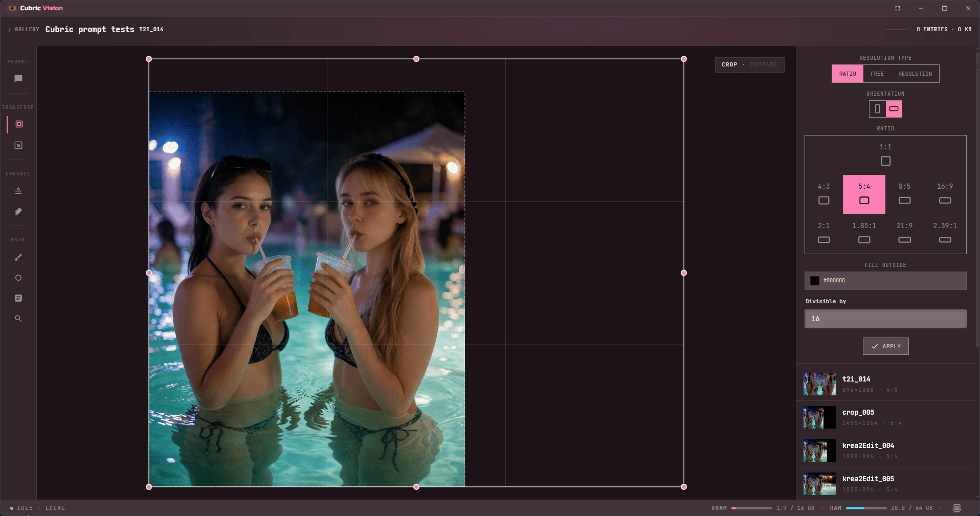Image resolution: width=980 pixels, height=516 pixels.
Task: Switch to the COMPARE view
Action: point(764,64)
